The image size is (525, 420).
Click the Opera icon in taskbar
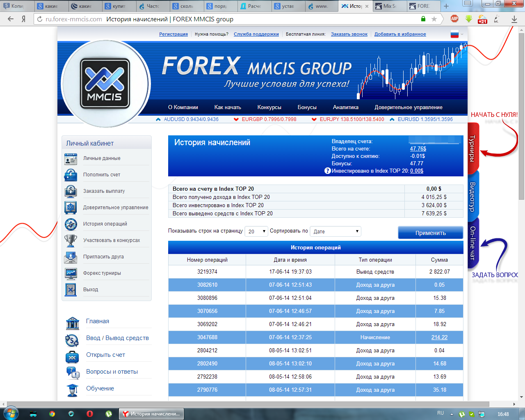[x=90, y=414]
